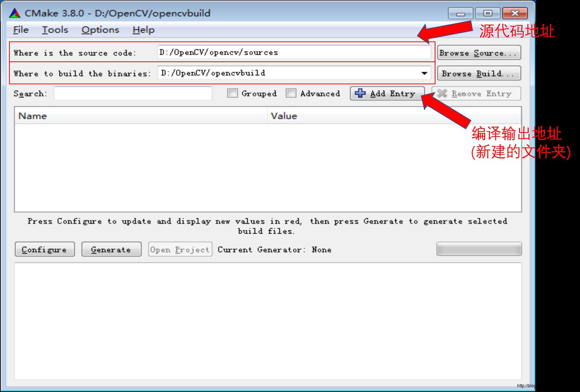Click 'Where is the source code:' label

point(75,53)
